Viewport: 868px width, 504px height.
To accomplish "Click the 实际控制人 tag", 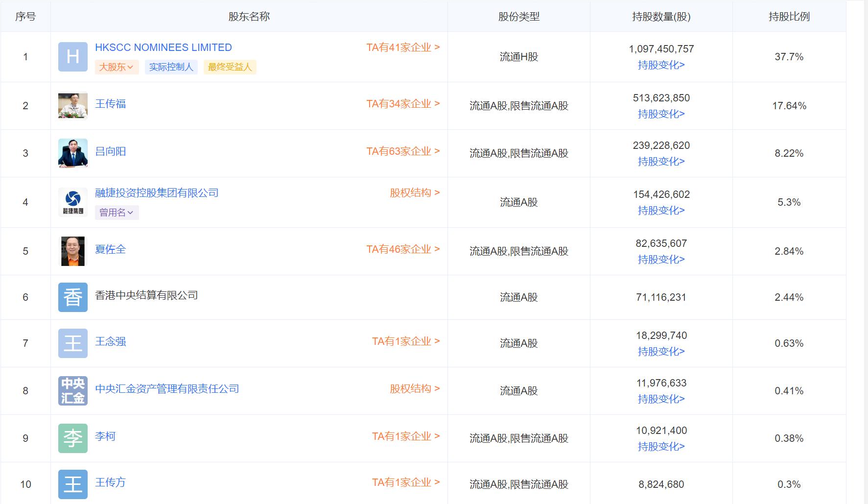I will pos(171,67).
